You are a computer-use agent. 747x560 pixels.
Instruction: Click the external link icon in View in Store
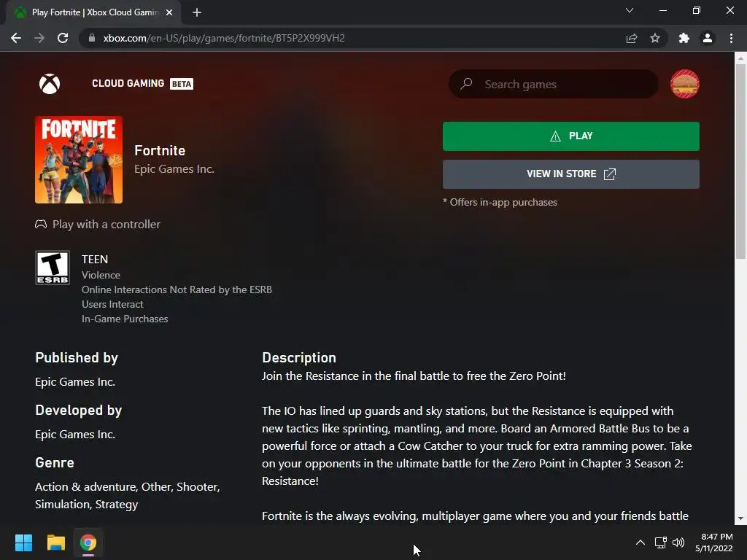pyautogui.click(x=610, y=174)
